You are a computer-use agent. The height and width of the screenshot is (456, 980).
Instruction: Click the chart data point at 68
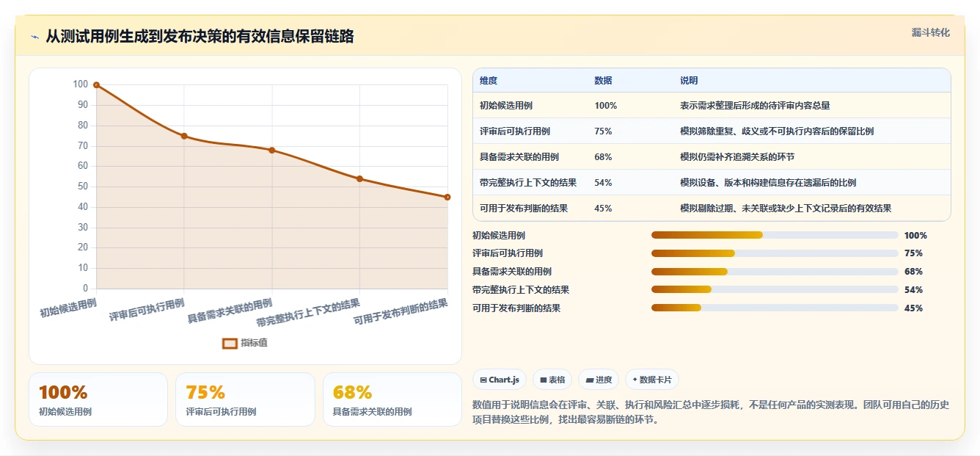coord(272,150)
